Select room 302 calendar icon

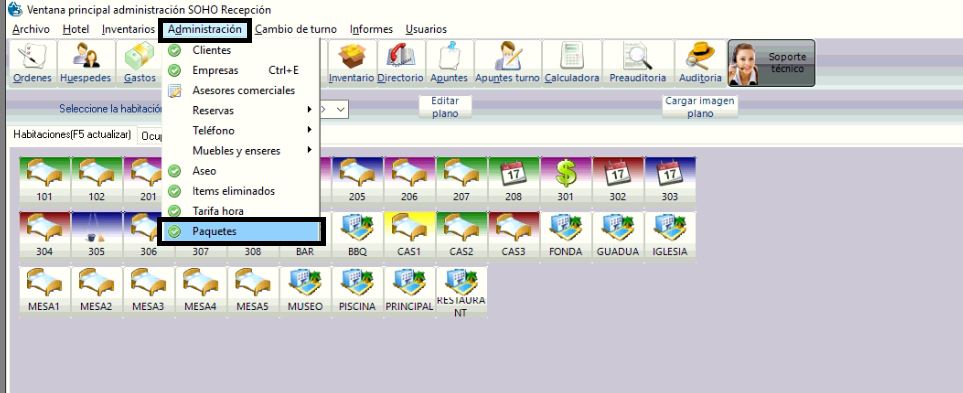(x=618, y=181)
